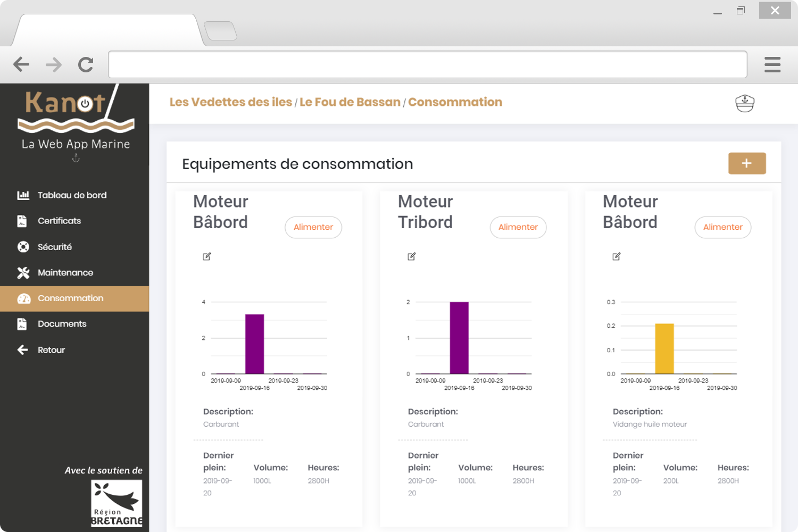Click the Région Bretagne logo
Viewport: 798px width, 532px height.
coord(117,504)
